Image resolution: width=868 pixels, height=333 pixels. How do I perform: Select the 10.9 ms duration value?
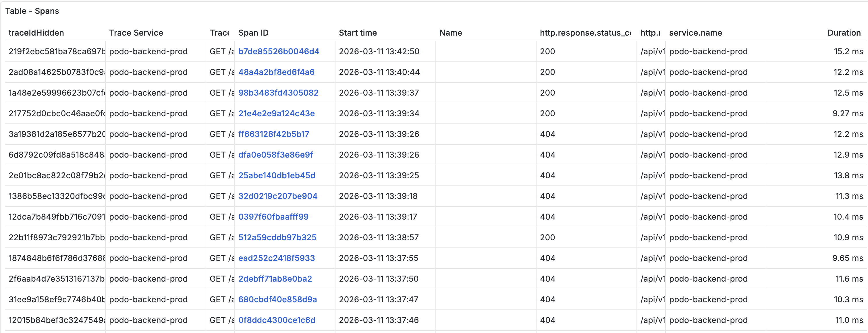pyautogui.click(x=848, y=237)
